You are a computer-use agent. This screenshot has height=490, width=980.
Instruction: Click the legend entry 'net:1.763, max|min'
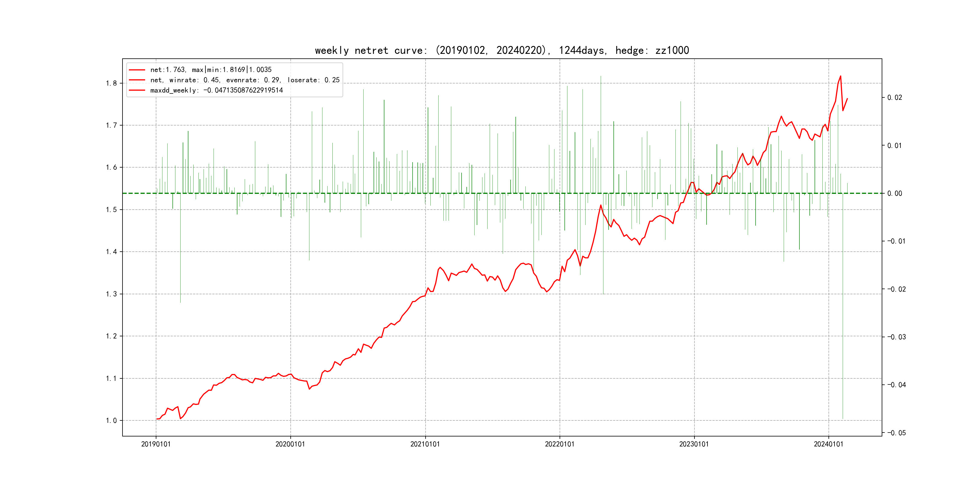[211, 70]
